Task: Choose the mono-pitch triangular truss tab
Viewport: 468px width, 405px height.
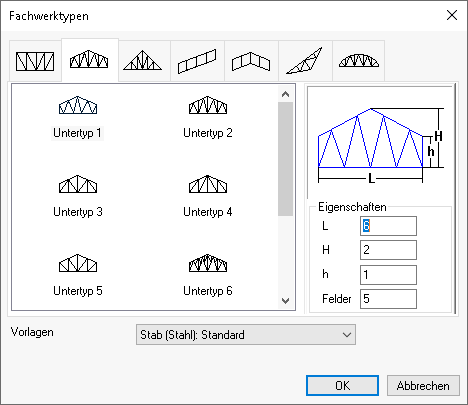Action: click(305, 61)
